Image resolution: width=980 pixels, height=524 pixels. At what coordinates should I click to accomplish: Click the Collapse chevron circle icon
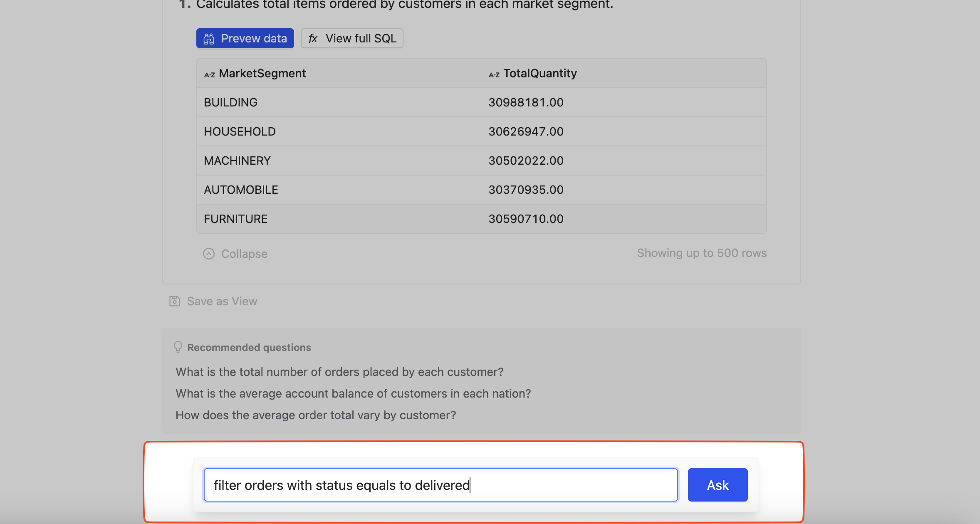(209, 254)
